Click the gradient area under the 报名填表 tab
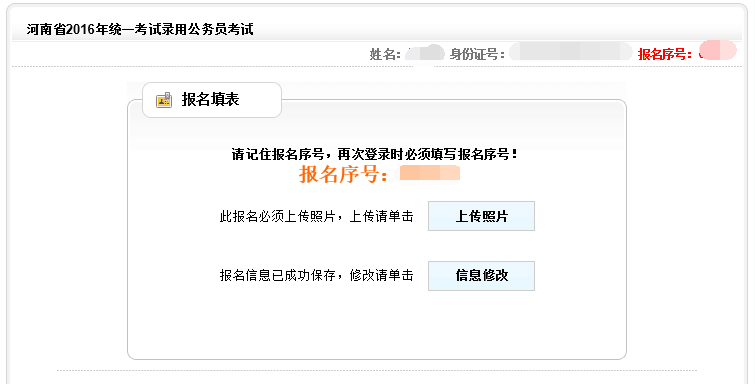755x384 pixels. click(377, 128)
